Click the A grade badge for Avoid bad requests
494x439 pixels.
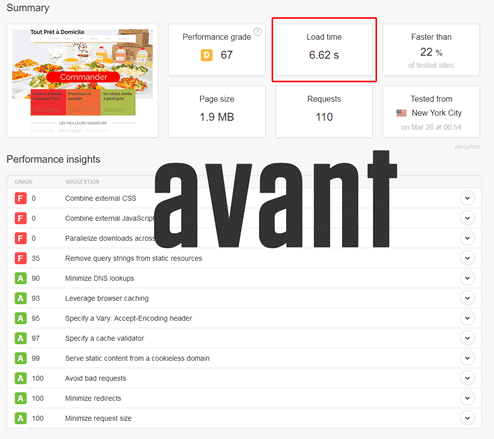tap(21, 378)
